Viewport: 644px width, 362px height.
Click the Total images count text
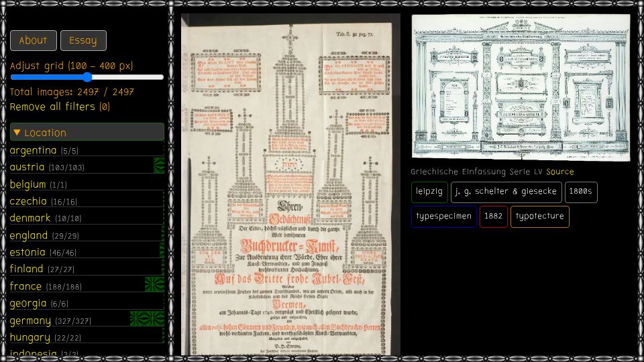[72, 92]
